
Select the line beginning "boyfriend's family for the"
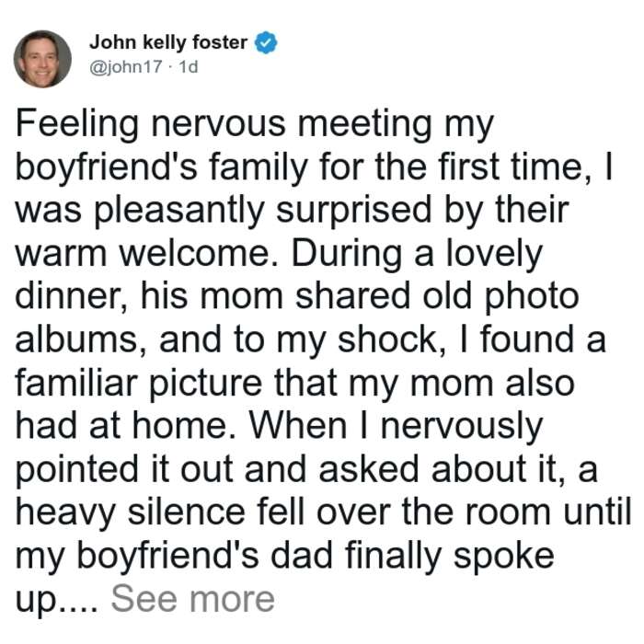(315, 168)
